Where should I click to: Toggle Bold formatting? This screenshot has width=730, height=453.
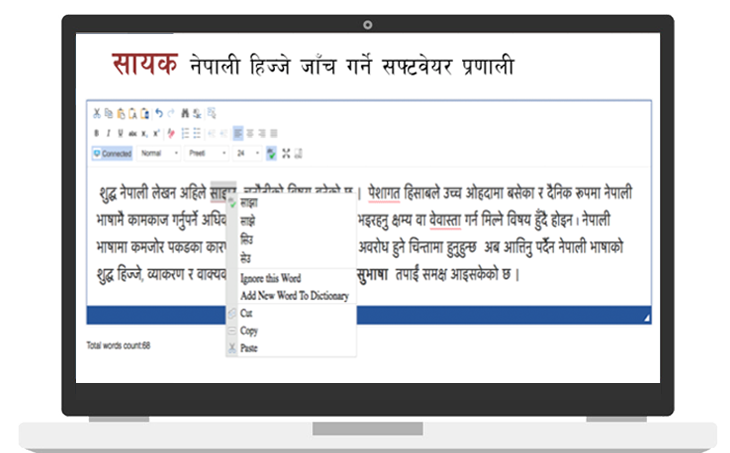[x=97, y=133]
